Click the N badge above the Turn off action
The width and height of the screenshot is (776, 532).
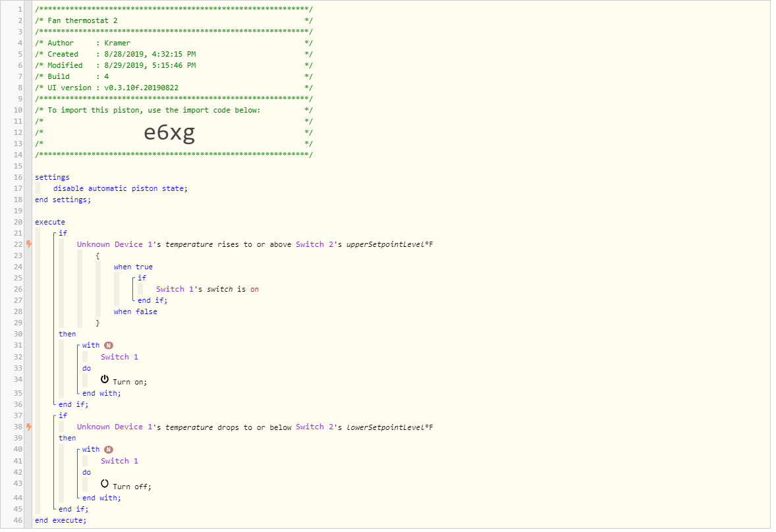109,449
